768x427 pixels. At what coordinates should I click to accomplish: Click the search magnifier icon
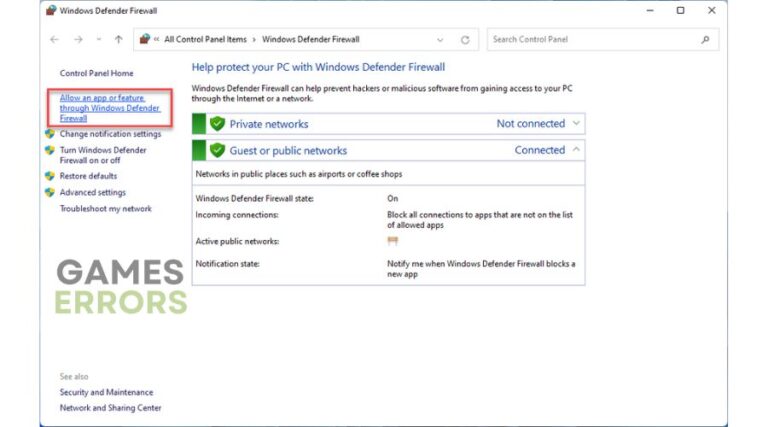pos(705,40)
